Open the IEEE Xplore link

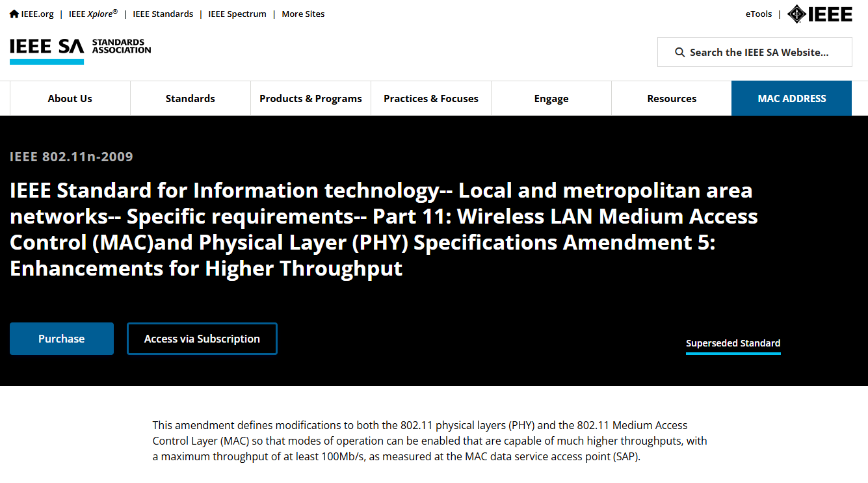pyautogui.click(x=93, y=14)
